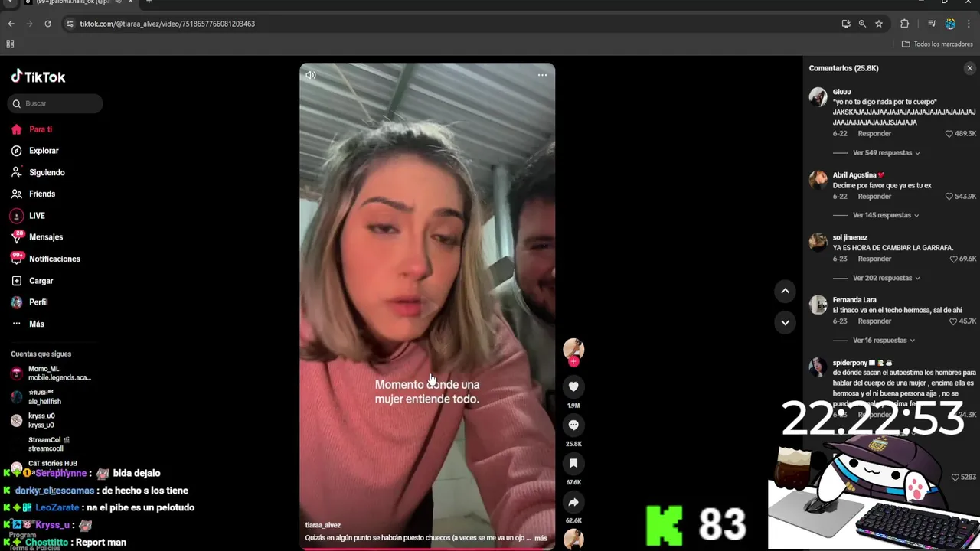
Task: Open the media control icon
Action: point(932,24)
